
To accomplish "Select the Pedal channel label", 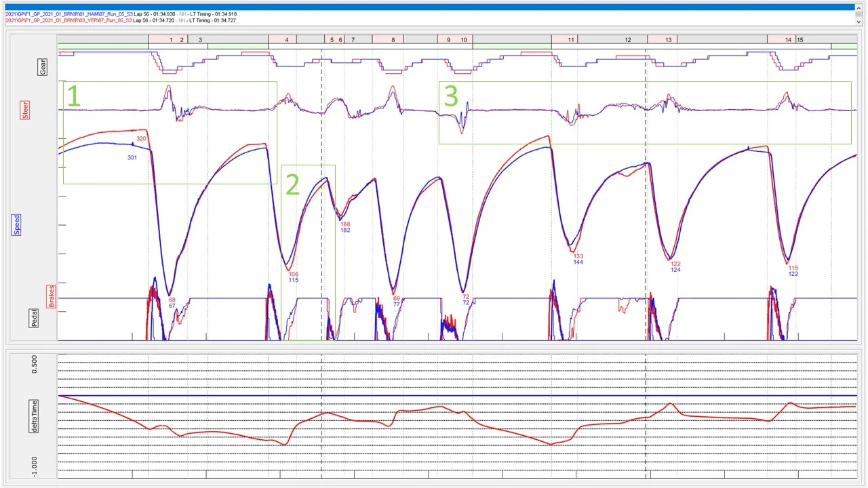I will click(x=35, y=318).
